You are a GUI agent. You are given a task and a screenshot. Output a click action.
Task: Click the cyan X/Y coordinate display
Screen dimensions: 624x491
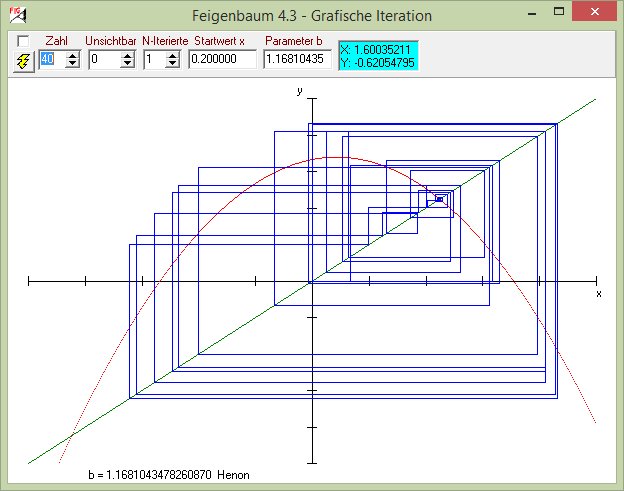[x=378, y=56]
